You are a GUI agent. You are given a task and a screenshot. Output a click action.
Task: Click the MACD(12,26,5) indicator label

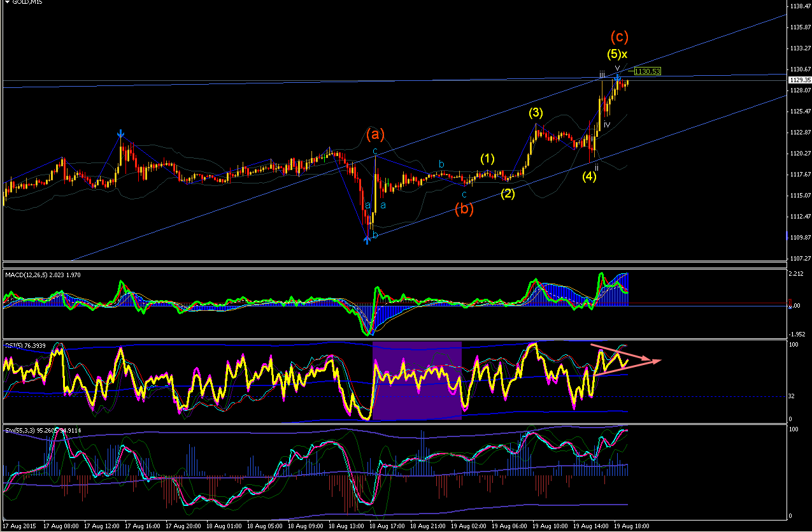pyautogui.click(x=43, y=275)
